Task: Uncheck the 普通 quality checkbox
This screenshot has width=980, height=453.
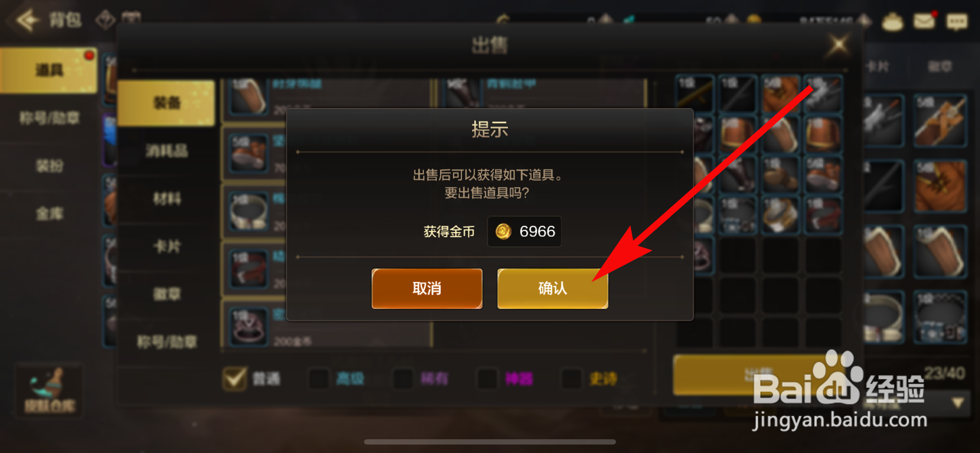Action: [x=234, y=378]
